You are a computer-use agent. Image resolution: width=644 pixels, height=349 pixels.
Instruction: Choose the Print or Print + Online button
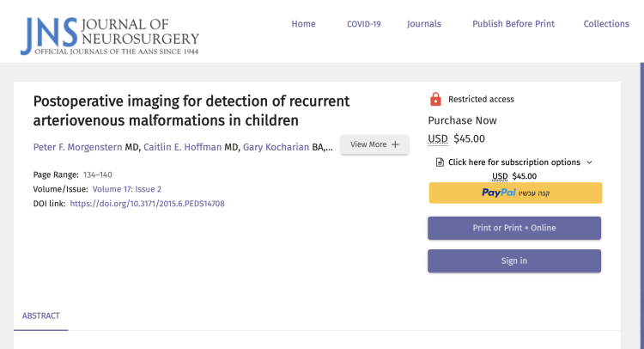coord(514,228)
